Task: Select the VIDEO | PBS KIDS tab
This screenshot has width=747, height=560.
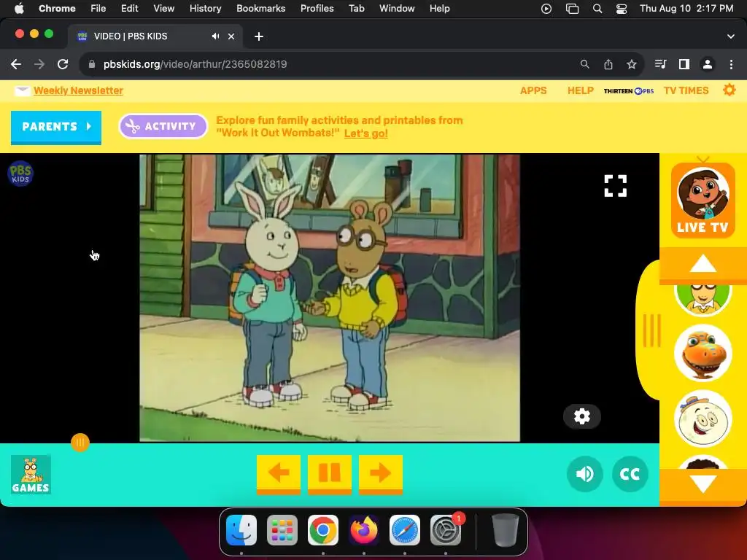Action: [155, 36]
